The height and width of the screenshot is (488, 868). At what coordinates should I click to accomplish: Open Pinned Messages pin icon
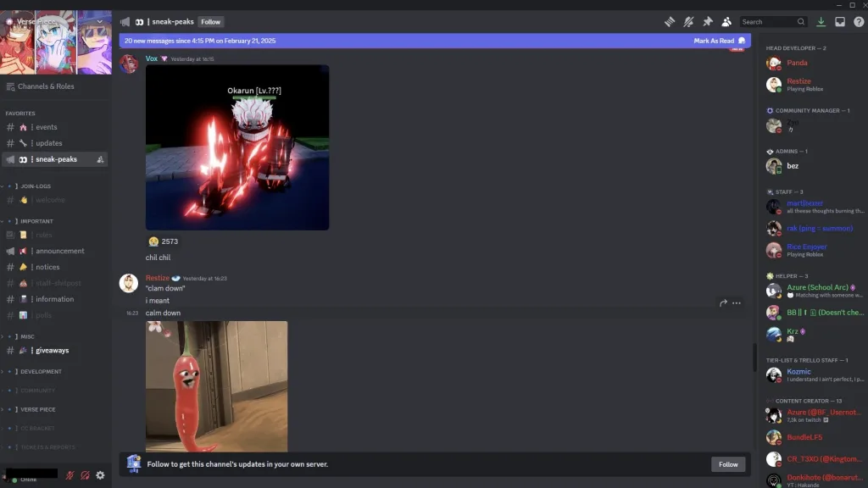point(708,21)
